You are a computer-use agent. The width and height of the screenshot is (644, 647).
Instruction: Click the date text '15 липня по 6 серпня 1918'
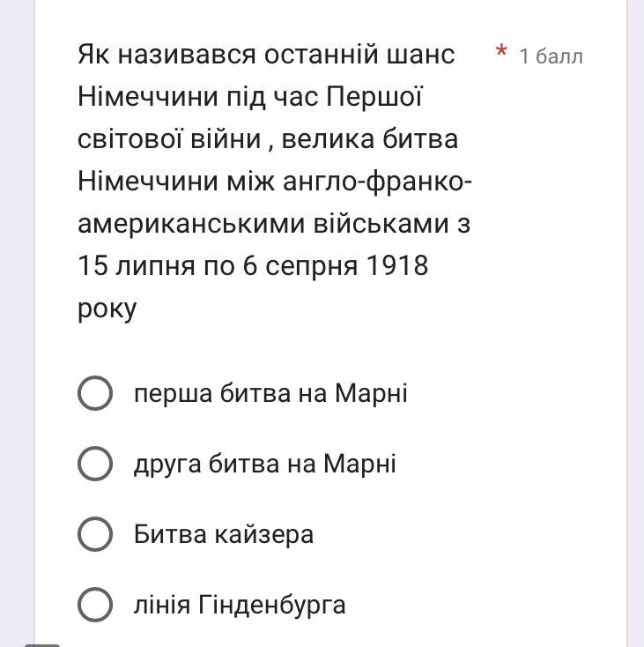pyautogui.click(x=253, y=266)
